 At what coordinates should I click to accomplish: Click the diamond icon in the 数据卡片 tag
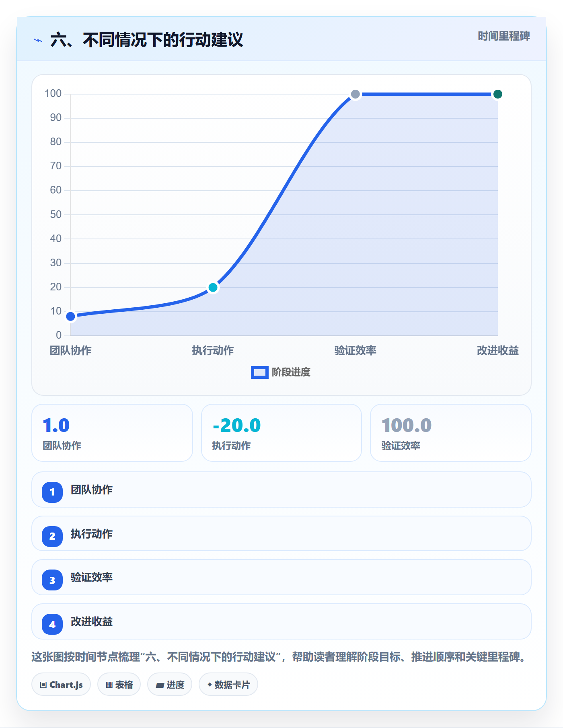pyautogui.click(x=210, y=684)
